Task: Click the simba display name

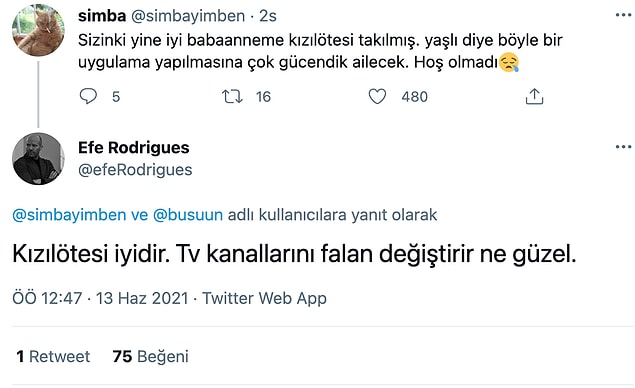Action: coord(102,16)
